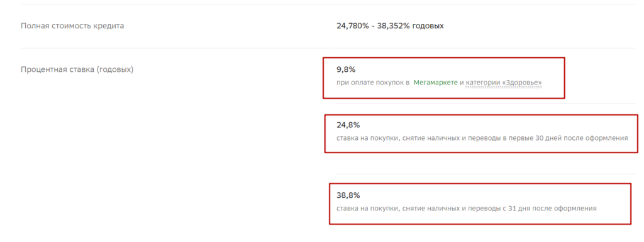Click the word 'и' between both links

point(462,83)
